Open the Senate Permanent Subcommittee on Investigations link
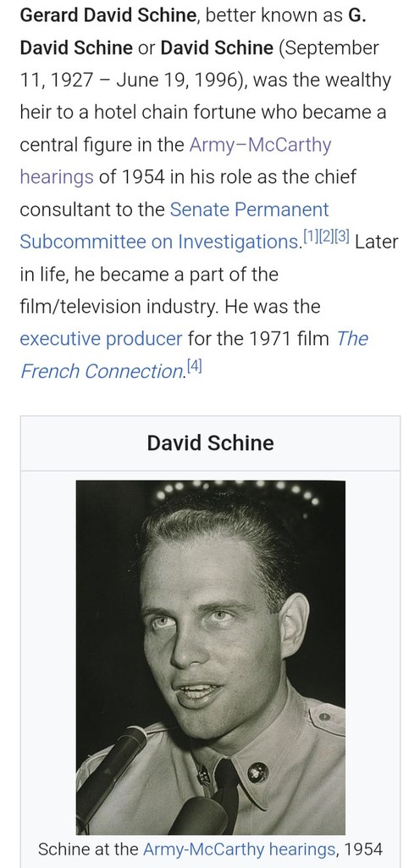Image resolution: width=420 pixels, height=868 pixels. point(249,210)
